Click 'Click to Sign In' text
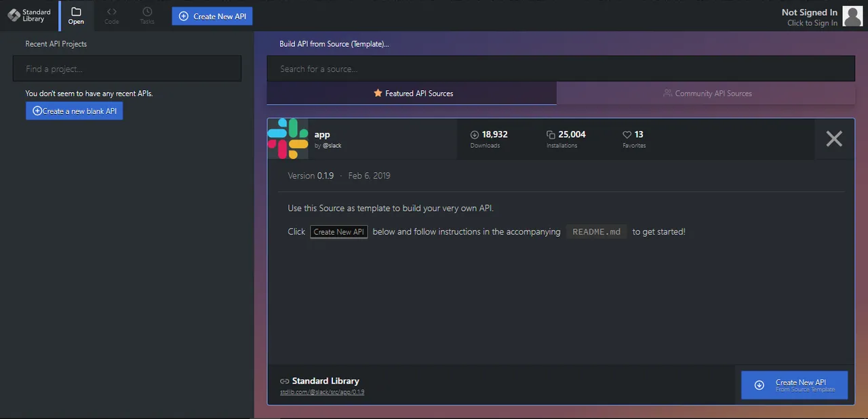This screenshot has width=868, height=419. point(812,23)
